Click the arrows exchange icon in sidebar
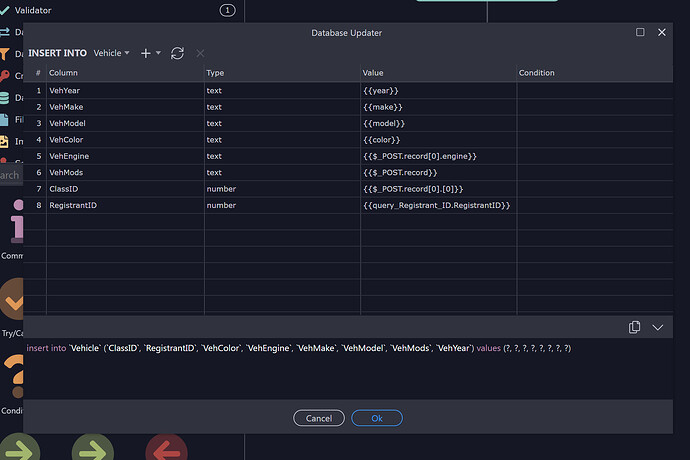 point(5,32)
